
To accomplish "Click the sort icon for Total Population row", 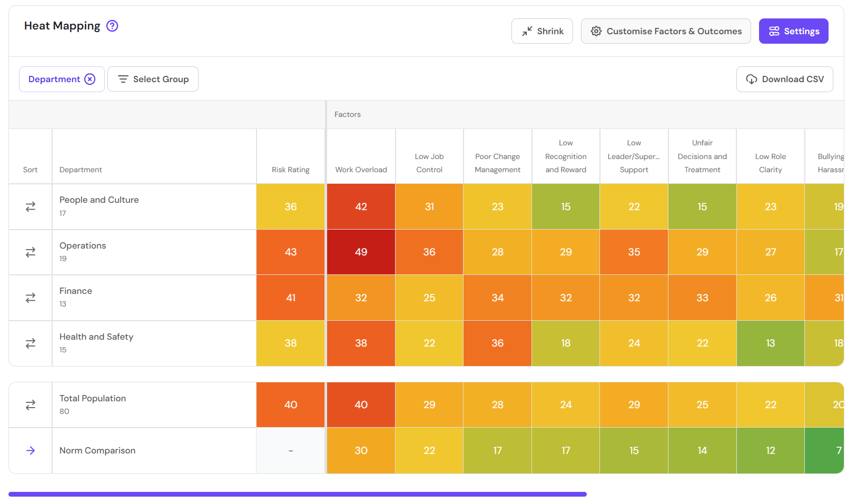I will tap(30, 404).
